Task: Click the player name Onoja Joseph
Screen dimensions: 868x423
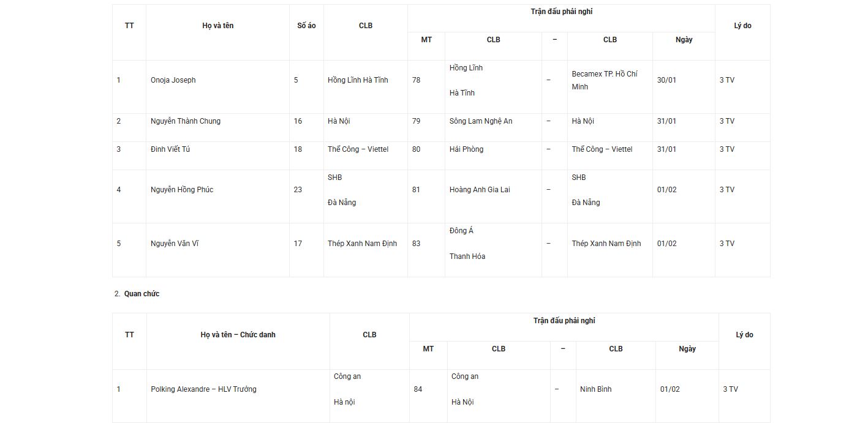Action: click(173, 80)
